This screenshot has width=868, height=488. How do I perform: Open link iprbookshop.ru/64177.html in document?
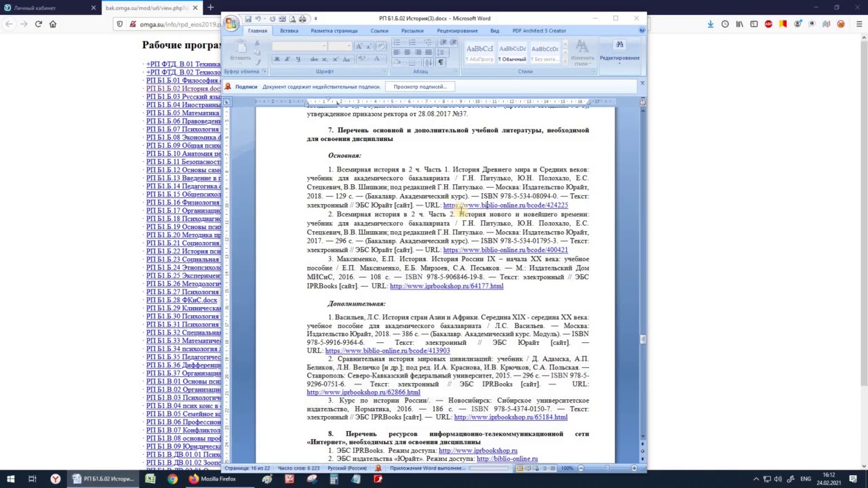click(x=446, y=286)
